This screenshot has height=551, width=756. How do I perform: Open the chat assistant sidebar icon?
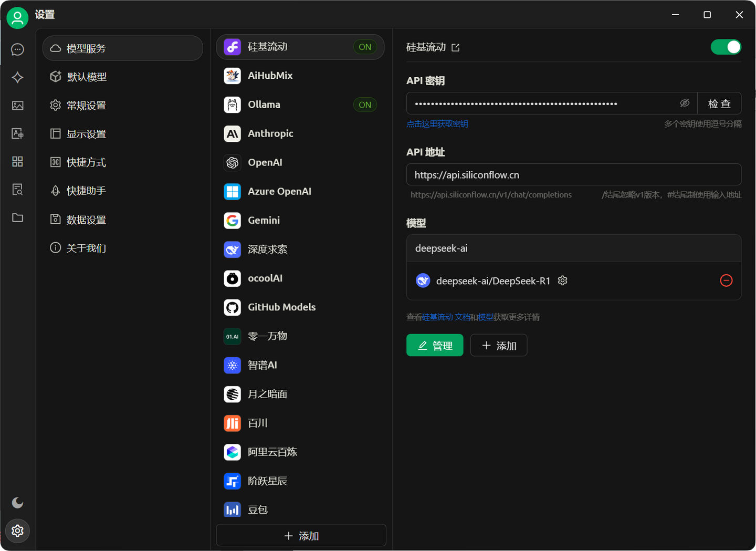[x=17, y=49]
